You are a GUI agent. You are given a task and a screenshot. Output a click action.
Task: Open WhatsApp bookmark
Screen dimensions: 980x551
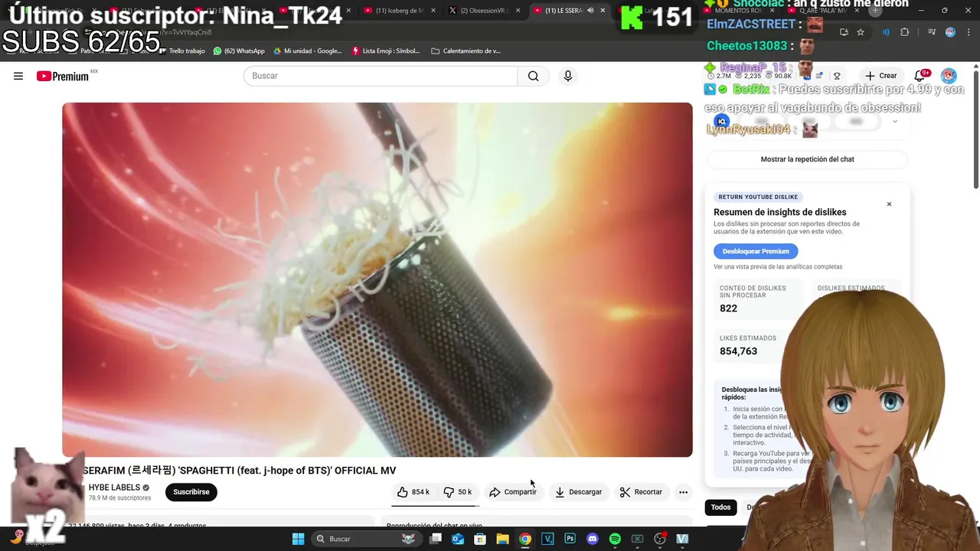[x=239, y=51]
